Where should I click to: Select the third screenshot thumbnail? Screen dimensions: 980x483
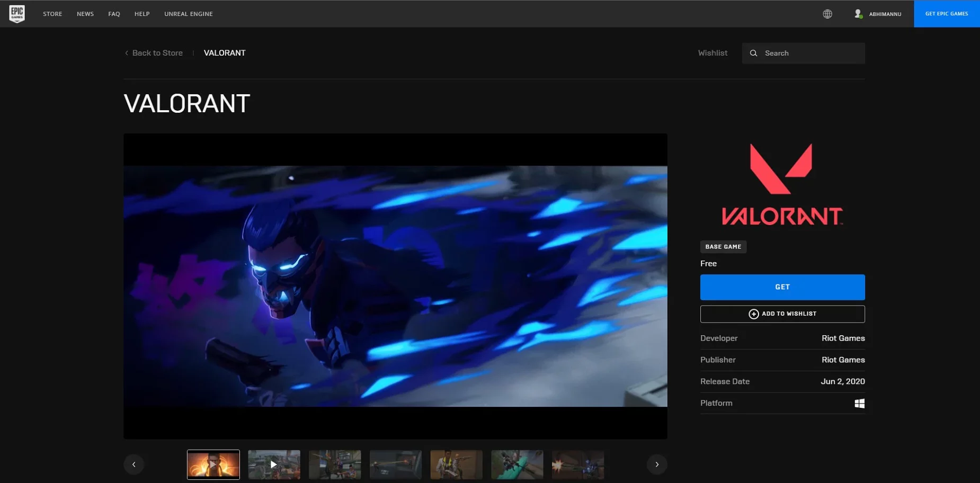coord(335,464)
